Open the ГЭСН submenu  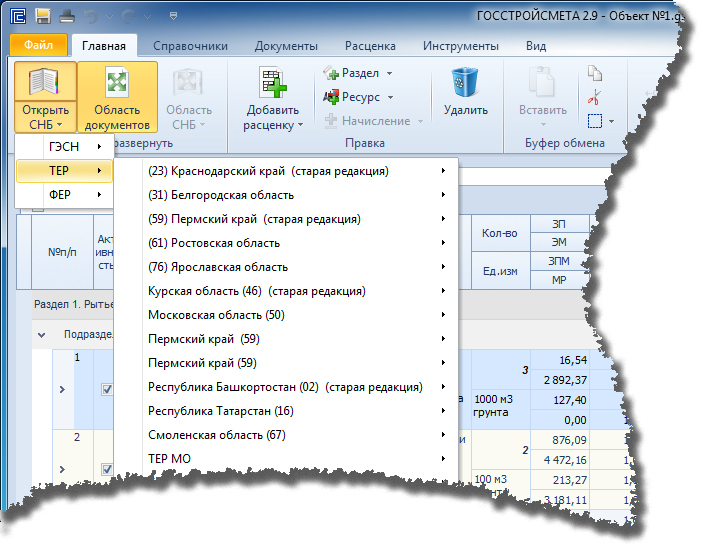pyautogui.click(x=64, y=147)
